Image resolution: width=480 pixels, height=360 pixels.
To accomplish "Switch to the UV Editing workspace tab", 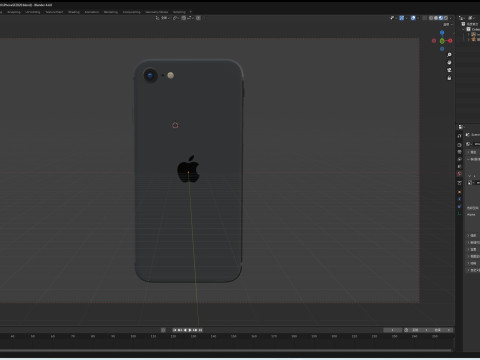I will coord(33,12).
